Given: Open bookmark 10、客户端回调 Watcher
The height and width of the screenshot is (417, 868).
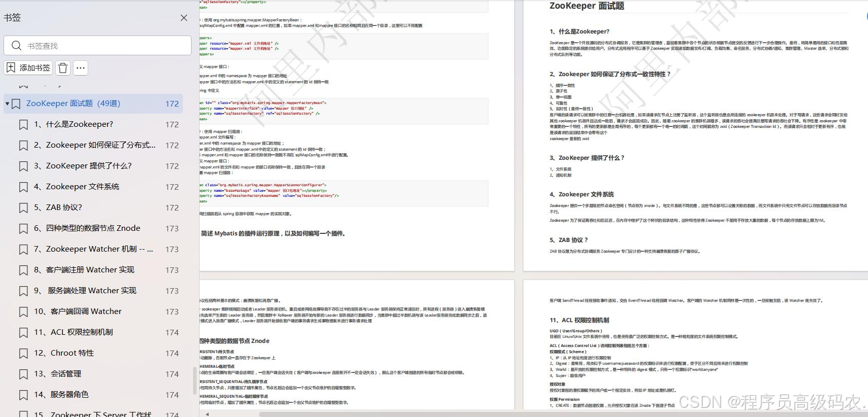Looking at the screenshot, I should tap(78, 311).
